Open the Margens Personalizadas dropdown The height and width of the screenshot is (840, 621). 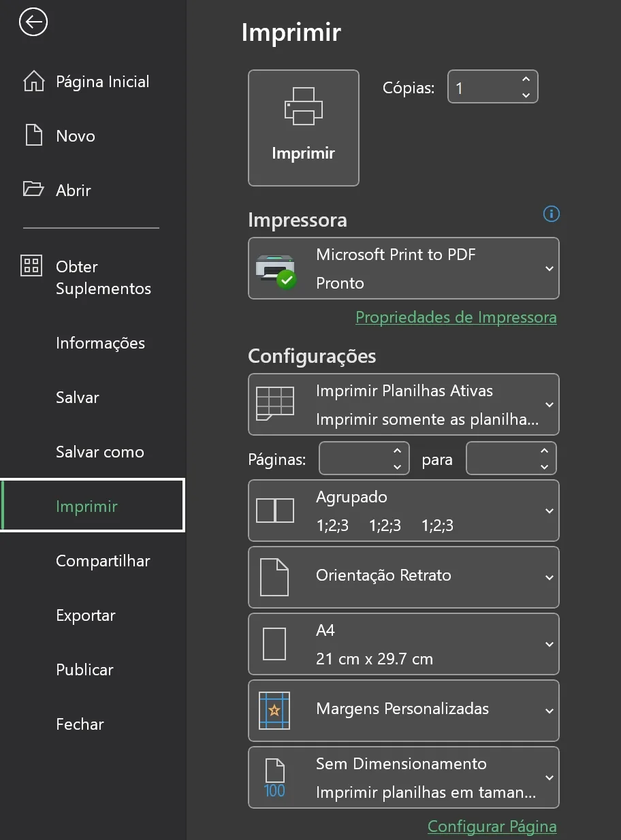point(549,711)
